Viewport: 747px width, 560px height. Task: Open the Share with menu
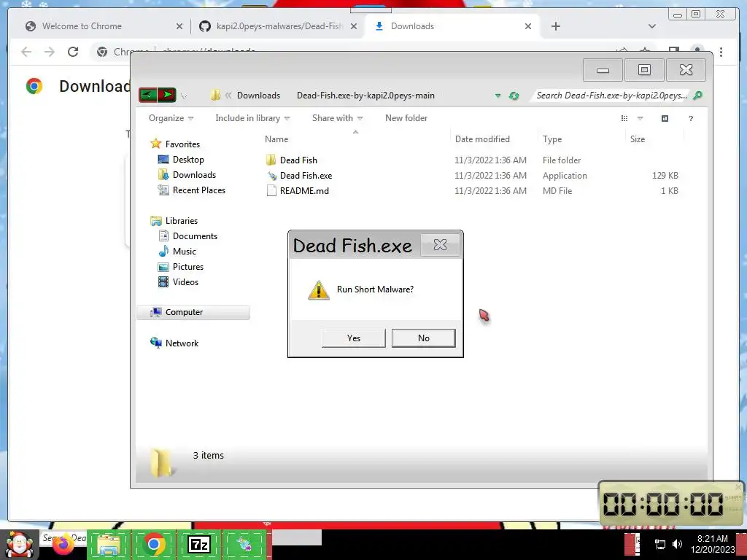pos(337,118)
